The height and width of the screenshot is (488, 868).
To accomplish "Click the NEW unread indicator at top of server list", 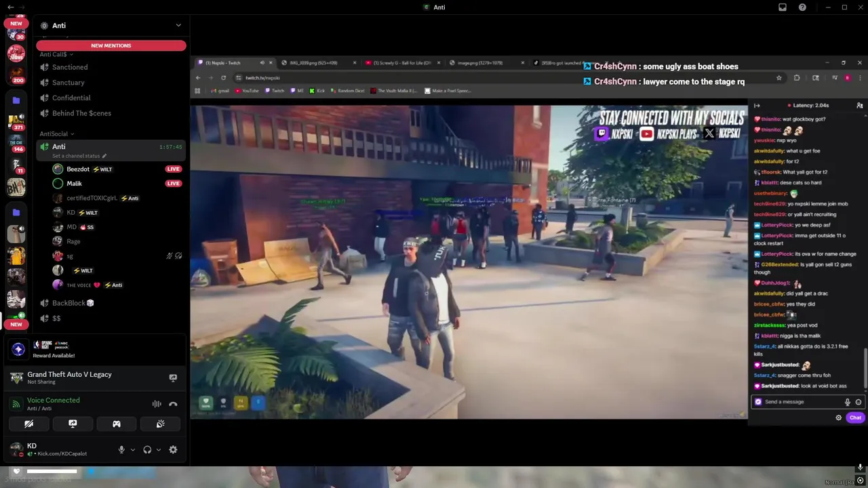I will tap(16, 23).
